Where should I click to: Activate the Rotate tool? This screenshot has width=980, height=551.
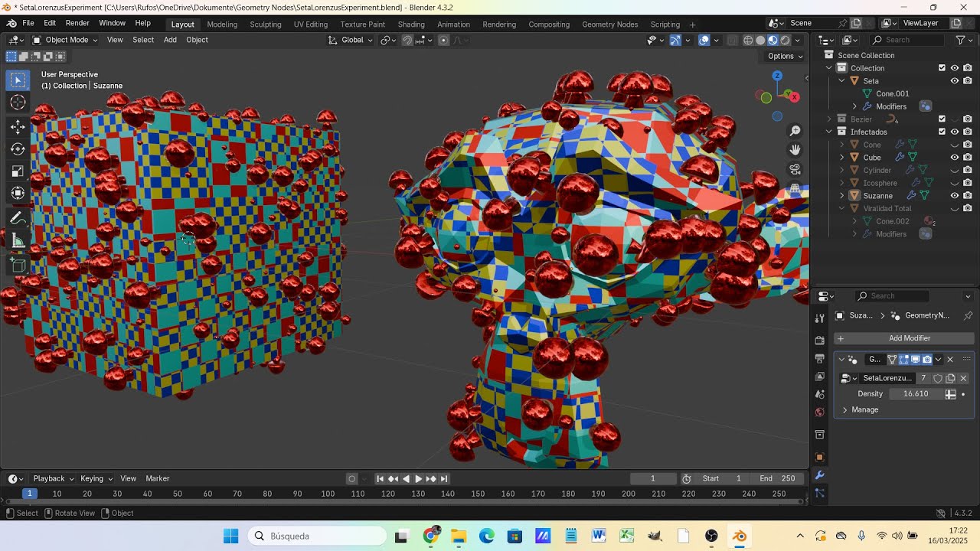pos(18,148)
